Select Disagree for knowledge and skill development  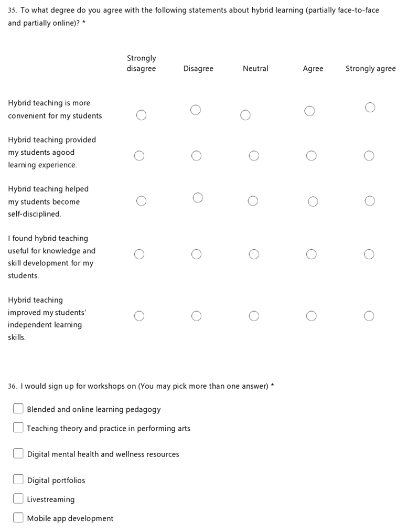tap(196, 254)
